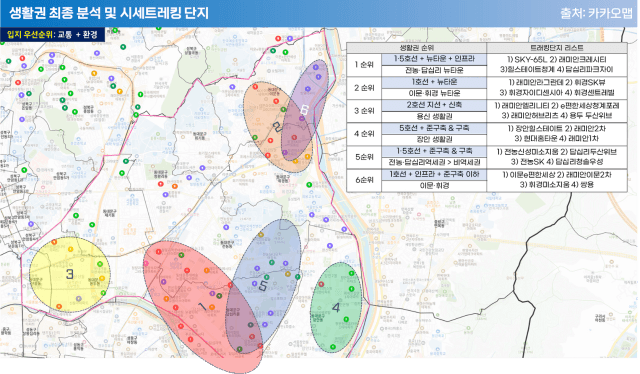Click the 5순위 rank cell
The width and height of the screenshot is (640, 374).
point(364,157)
